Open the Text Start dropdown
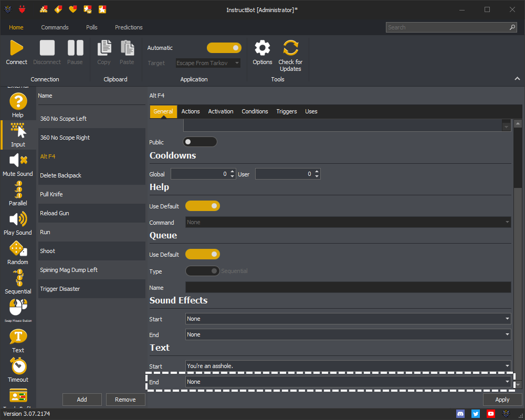 (348, 366)
